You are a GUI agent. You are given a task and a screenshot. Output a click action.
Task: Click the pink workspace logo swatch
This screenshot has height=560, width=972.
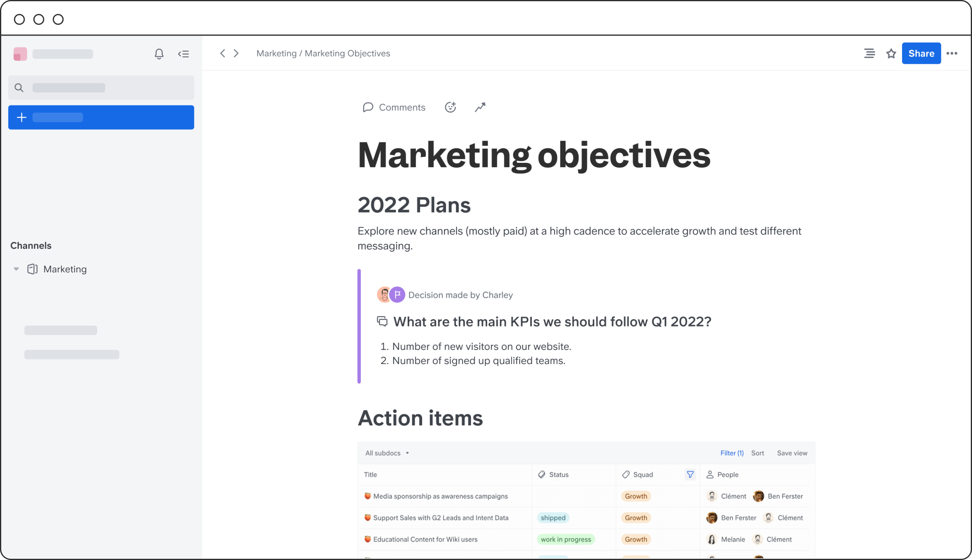click(20, 54)
